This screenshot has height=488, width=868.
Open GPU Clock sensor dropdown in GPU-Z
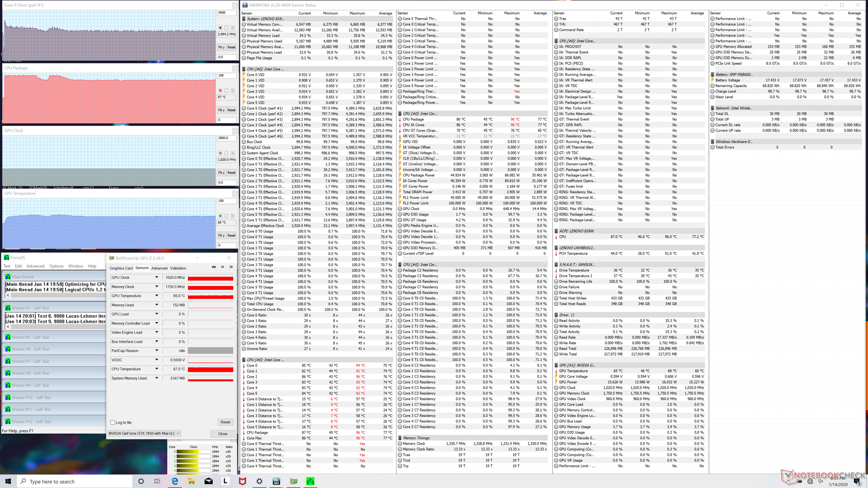[x=157, y=277]
